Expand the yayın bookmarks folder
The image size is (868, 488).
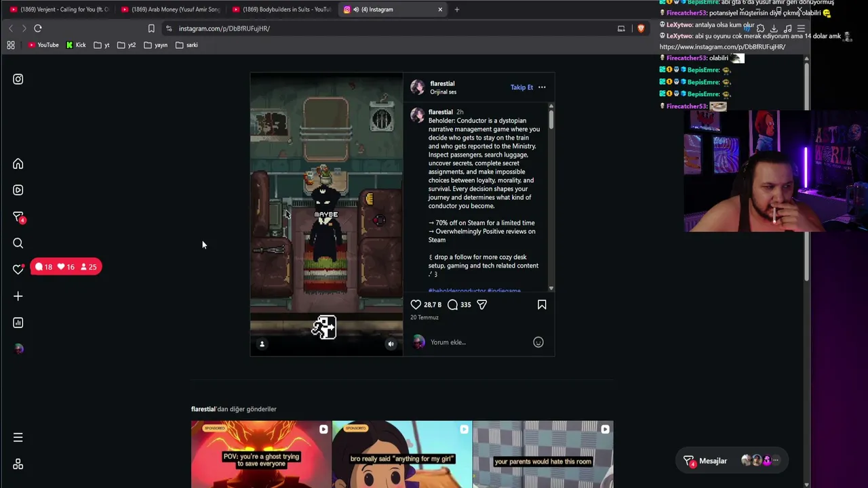click(x=156, y=45)
